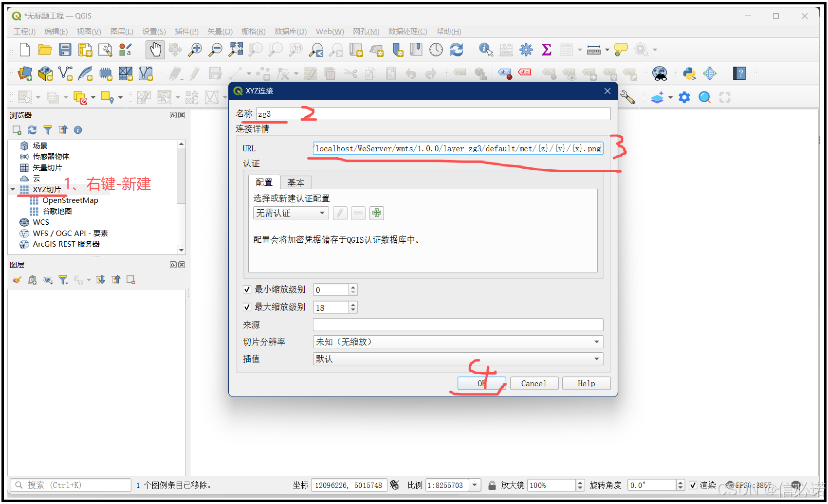This screenshot has width=828, height=504.
Task: Open the Statistical Summary panel
Action: tap(547, 50)
